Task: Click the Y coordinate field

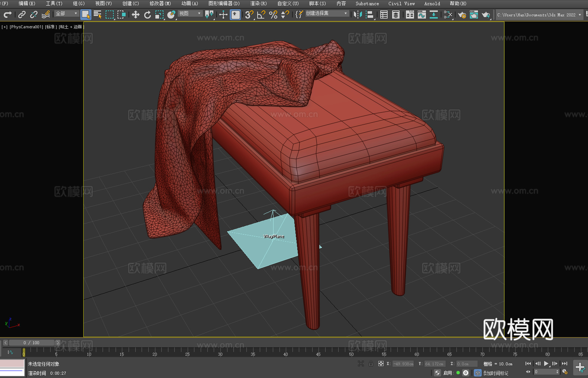Action: (x=434, y=364)
